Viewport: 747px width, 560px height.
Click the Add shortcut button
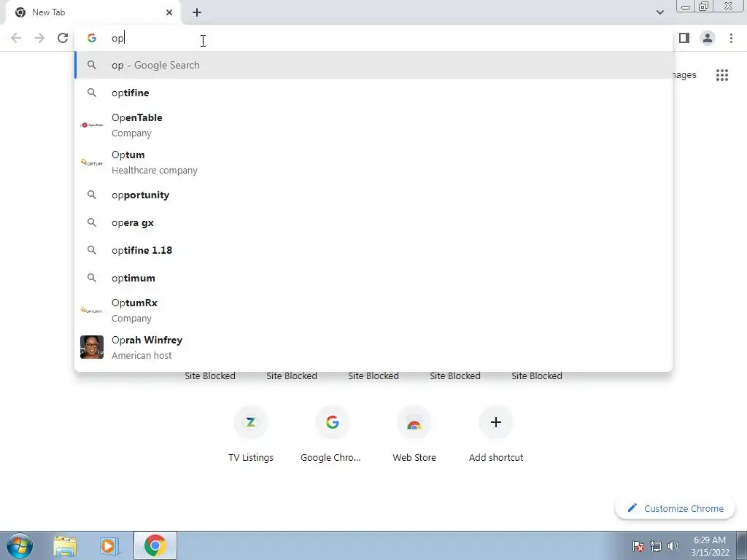(x=495, y=433)
